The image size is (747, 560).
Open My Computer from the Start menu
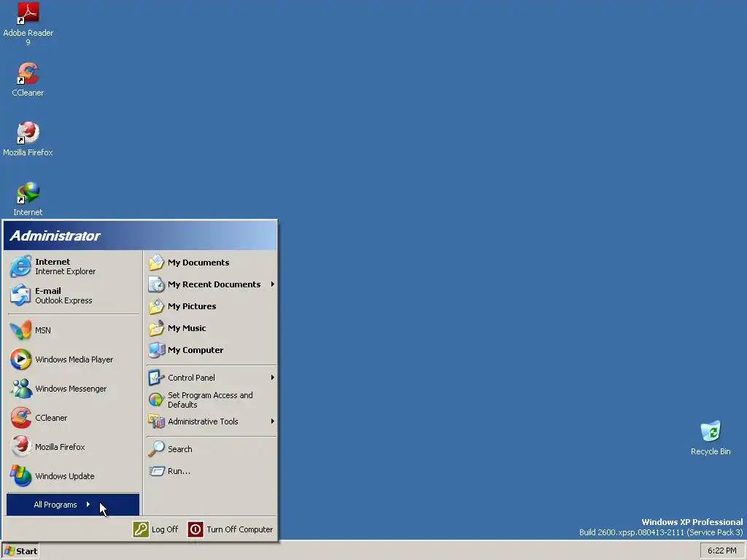211,350
